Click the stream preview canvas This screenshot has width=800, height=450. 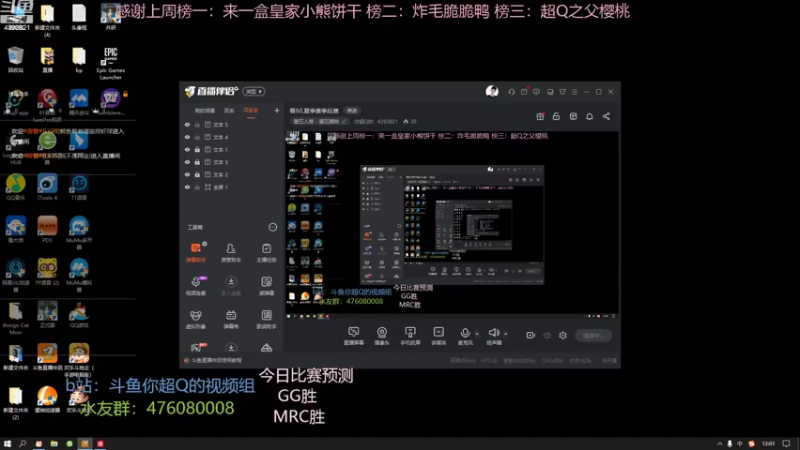(x=452, y=224)
